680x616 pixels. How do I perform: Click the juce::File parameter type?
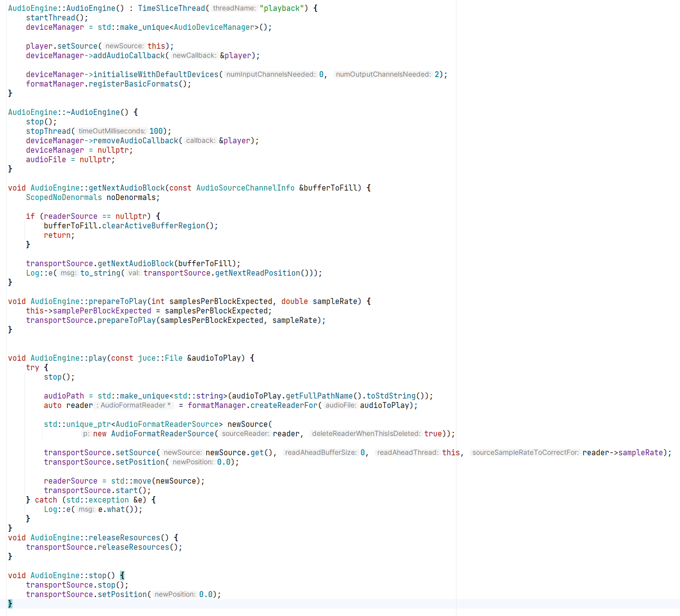pos(160,358)
